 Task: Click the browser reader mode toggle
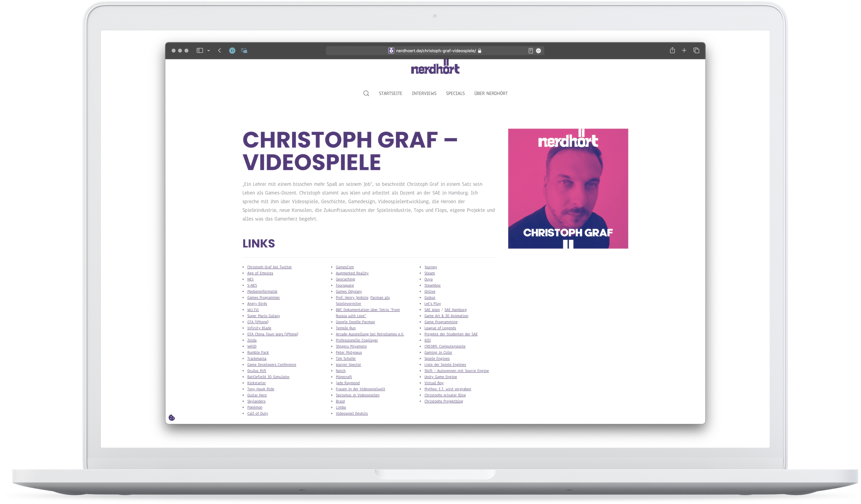[530, 50]
